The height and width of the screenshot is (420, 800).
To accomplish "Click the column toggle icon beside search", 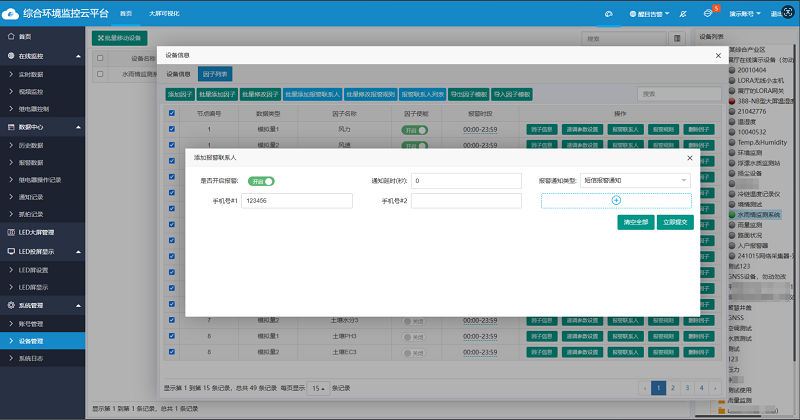I will tap(679, 38).
